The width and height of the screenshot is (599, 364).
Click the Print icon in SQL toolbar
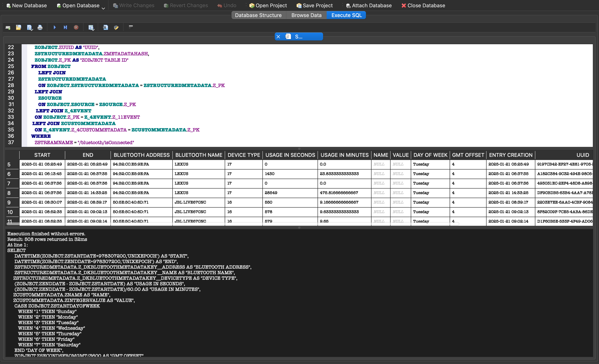click(40, 27)
